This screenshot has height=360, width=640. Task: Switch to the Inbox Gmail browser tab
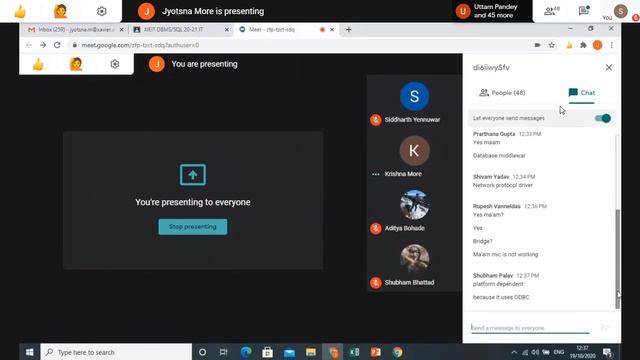76,30
